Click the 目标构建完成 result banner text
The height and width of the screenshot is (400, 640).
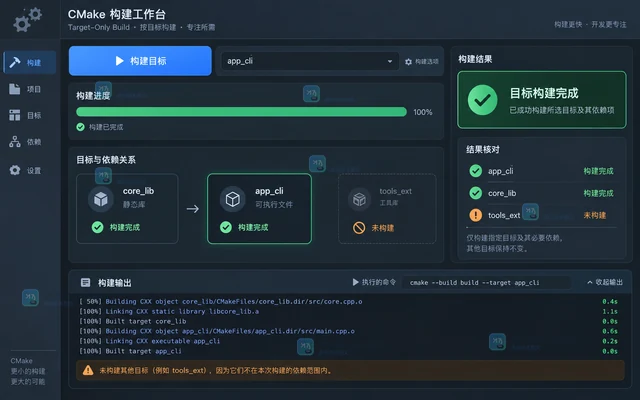pyautogui.click(x=544, y=93)
